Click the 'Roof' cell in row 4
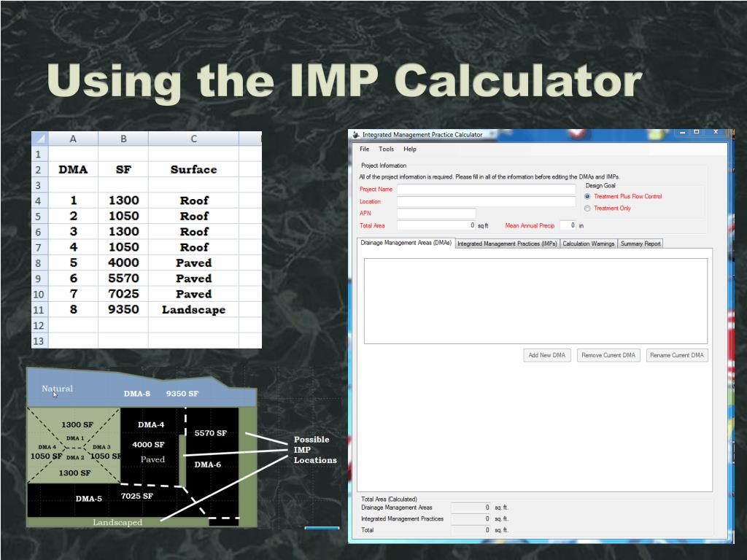The width and height of the screenshot is (747, 560). point(193,201)
